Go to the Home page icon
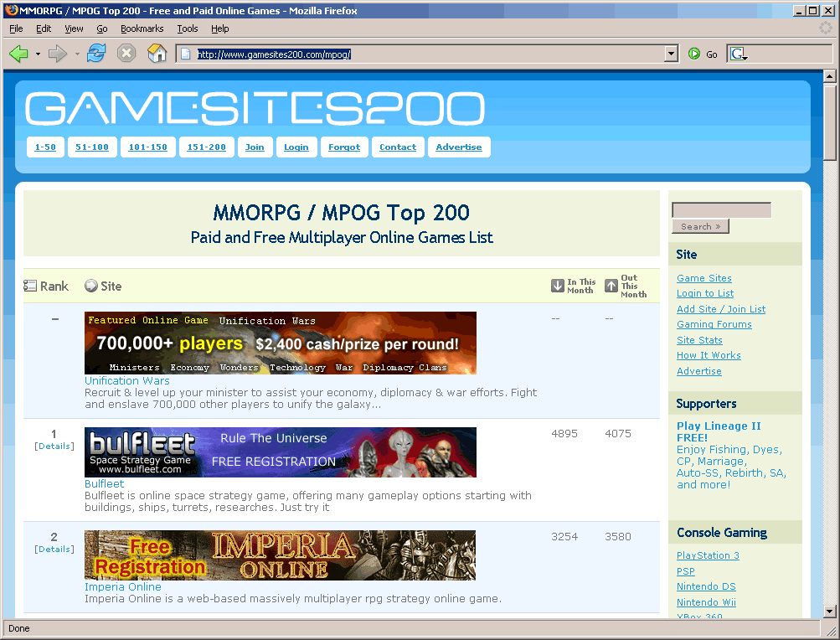Screen dimensions: 840x640 pyautogui.click(x=157, y=54)
